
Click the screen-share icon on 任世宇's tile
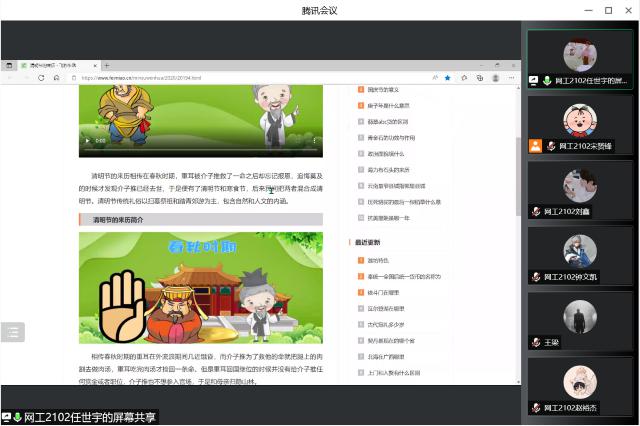point(533,80)
